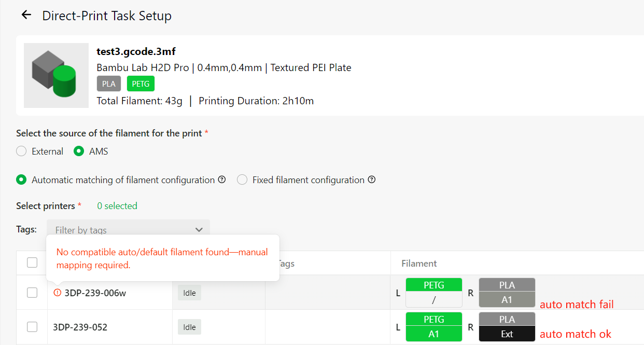
Task: Click the Filament column header
Action: click(419, 264)
